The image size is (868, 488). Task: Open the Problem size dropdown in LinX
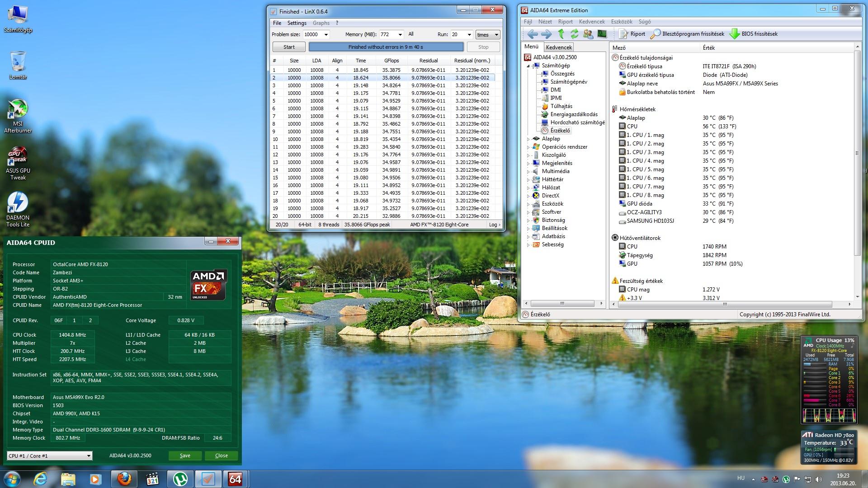pos(325,34)
